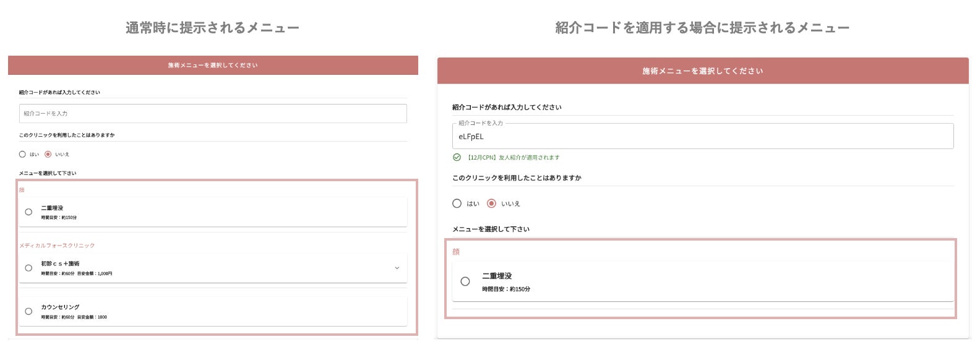Click 施術メニューを選択してください header above the empty code field

point(213,65)
